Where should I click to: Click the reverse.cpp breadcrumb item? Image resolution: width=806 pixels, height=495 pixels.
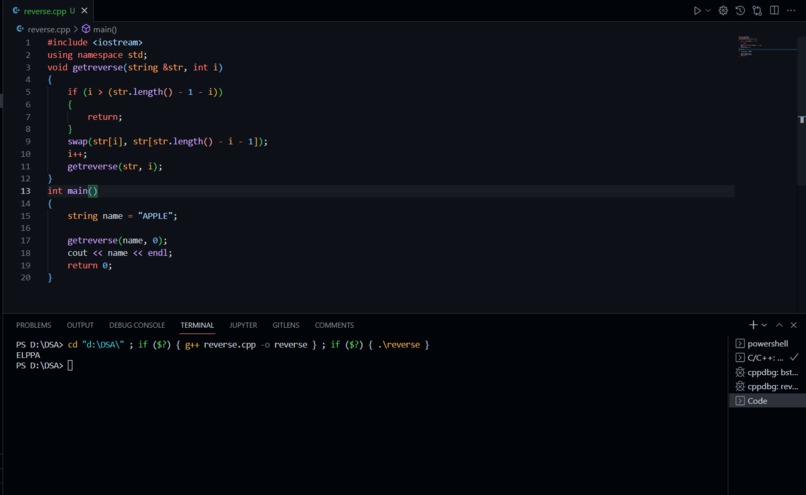point(49,29)
